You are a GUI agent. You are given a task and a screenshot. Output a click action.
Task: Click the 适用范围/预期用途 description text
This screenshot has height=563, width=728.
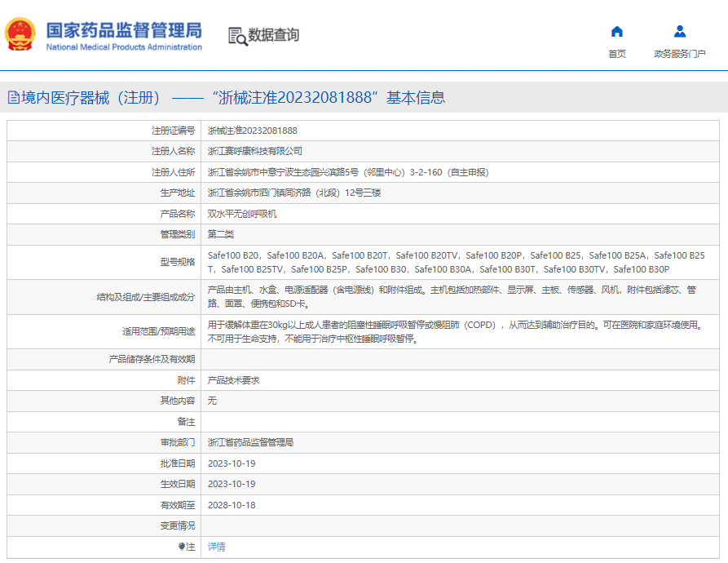(457, 331)
